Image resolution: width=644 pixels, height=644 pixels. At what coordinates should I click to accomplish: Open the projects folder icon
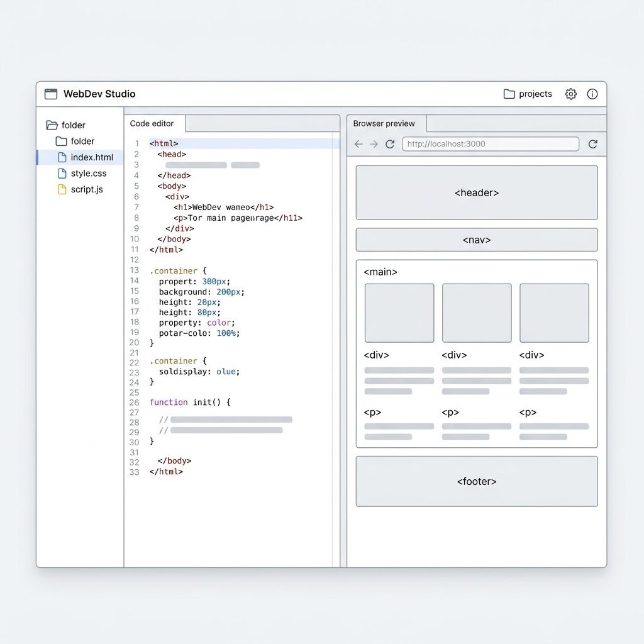(509, 94)
